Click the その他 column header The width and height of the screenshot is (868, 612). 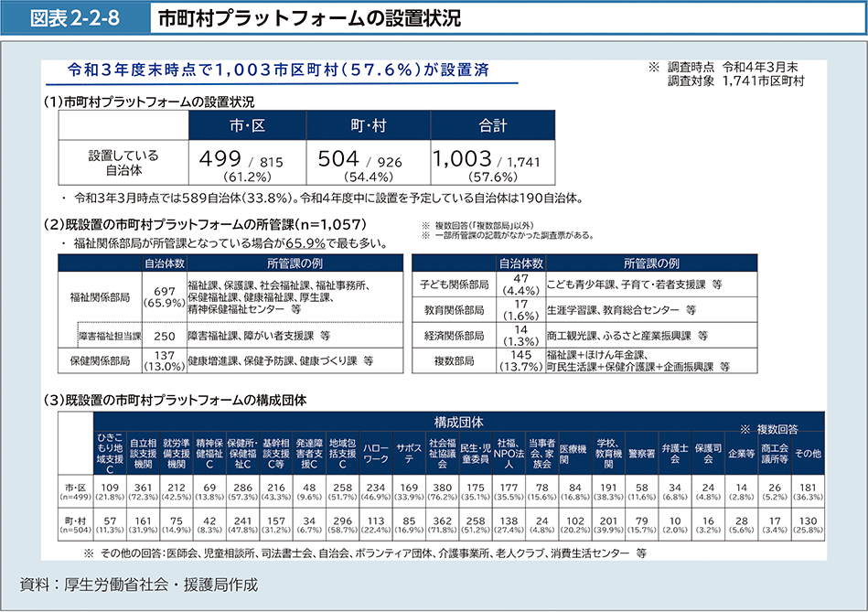coord(808,453)
